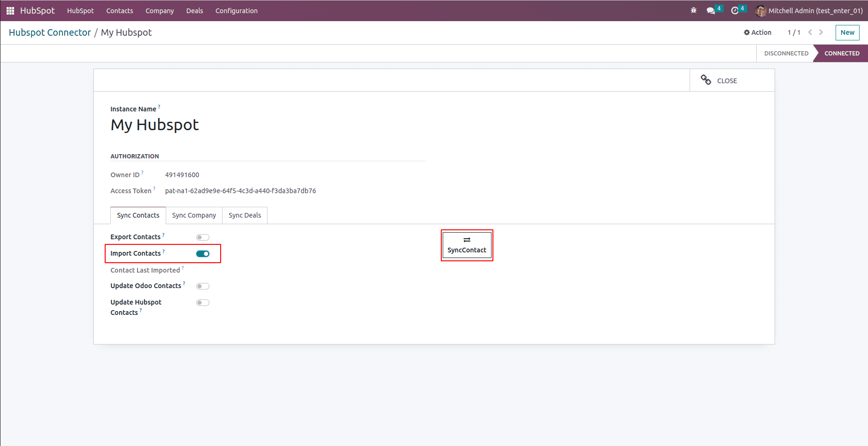Open HubSpot menu item
The image size is (868, 446).
(x=80, y=10)
